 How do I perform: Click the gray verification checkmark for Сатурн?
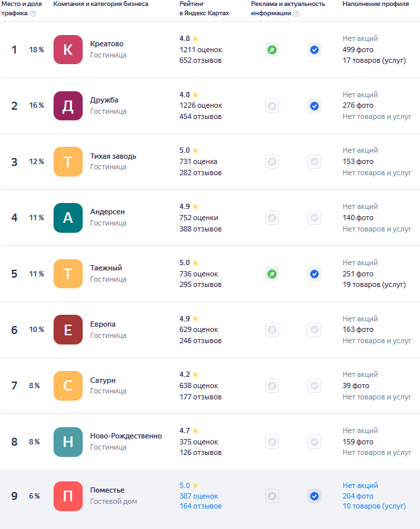click(x=314, y=386)
